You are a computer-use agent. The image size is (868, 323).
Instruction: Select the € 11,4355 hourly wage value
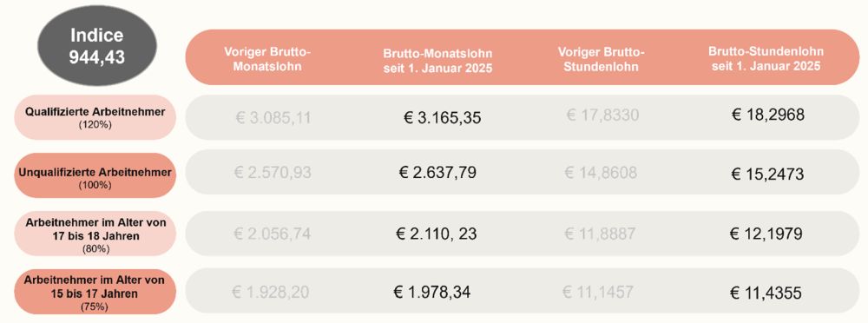(766, 293)
